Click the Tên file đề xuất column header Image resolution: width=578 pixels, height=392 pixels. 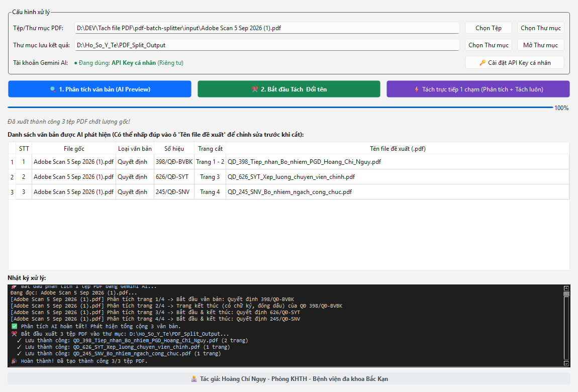[x=398, y=148]
